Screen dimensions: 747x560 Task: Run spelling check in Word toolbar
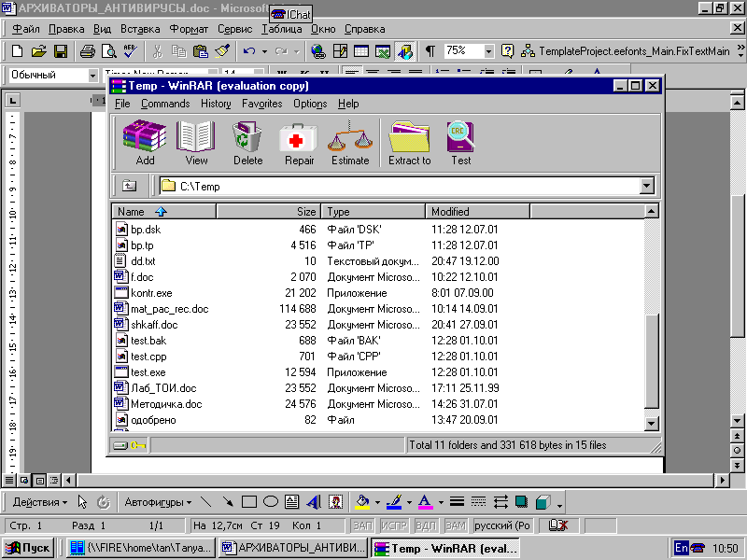[x=130, y=51]
